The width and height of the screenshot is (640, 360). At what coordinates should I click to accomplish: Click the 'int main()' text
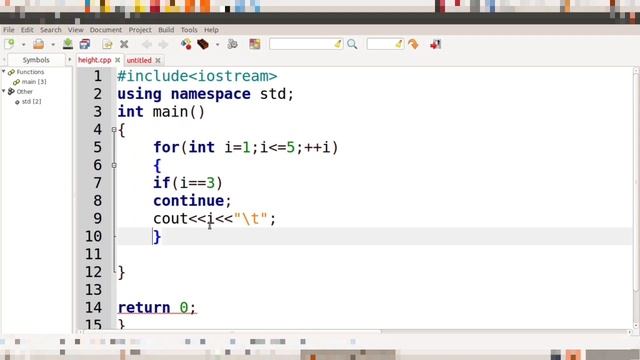[161, 112]
